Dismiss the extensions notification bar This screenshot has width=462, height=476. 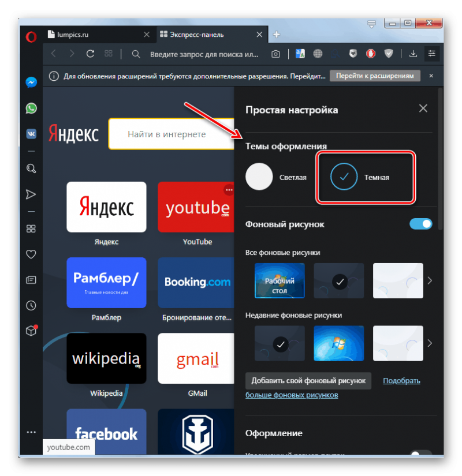pyautogui.click(x=431, y=76)
